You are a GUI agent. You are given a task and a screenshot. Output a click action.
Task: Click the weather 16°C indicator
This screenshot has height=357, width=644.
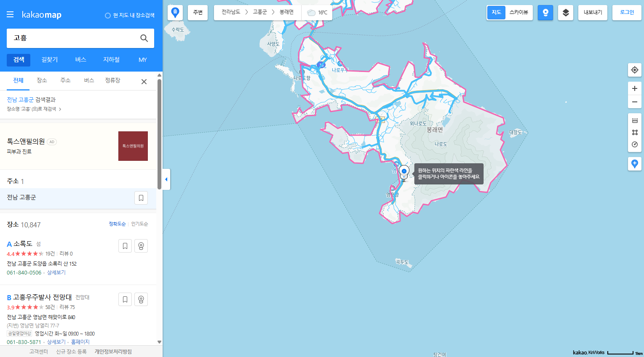click(x=317, y=13)
